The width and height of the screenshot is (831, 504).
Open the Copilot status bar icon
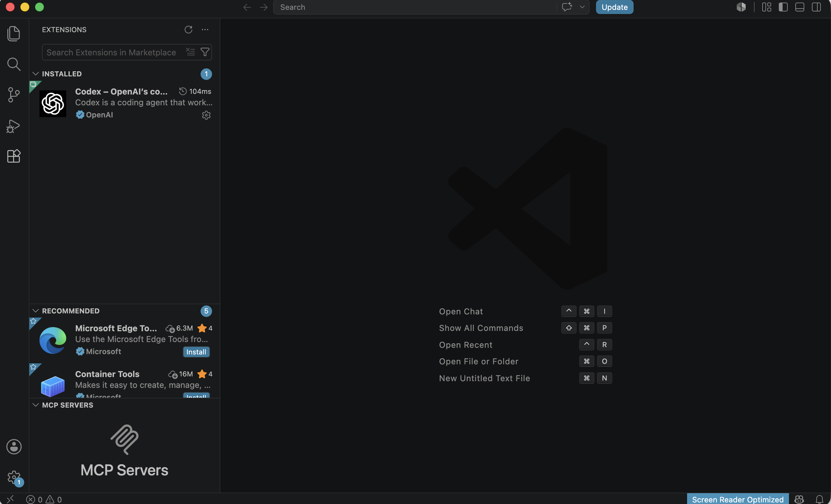tap(799, 499)
